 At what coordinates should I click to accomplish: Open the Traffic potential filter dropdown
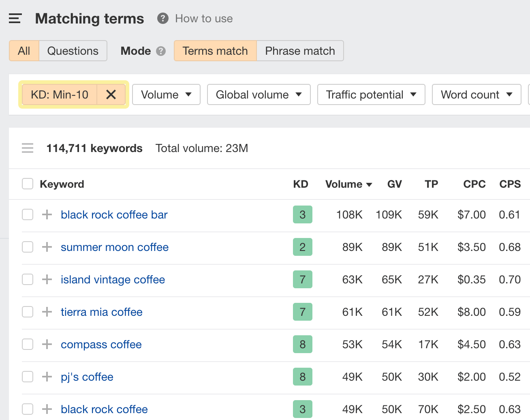tap(371, 94)
